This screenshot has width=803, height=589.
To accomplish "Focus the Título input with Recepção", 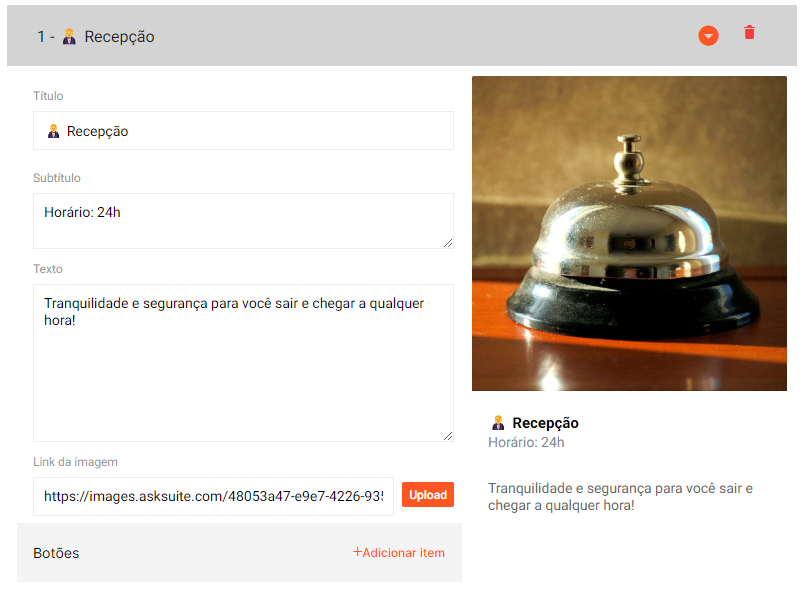I will 243,131.
